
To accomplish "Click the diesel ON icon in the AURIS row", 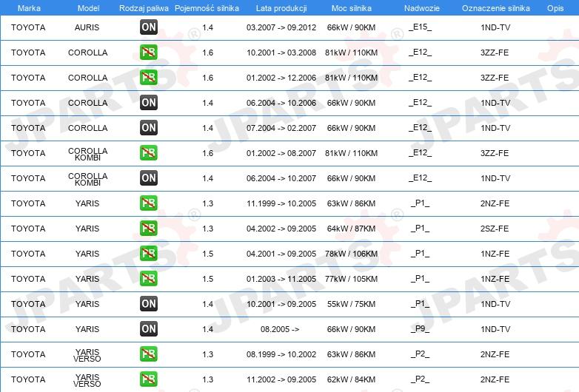I will click(149, 27).
